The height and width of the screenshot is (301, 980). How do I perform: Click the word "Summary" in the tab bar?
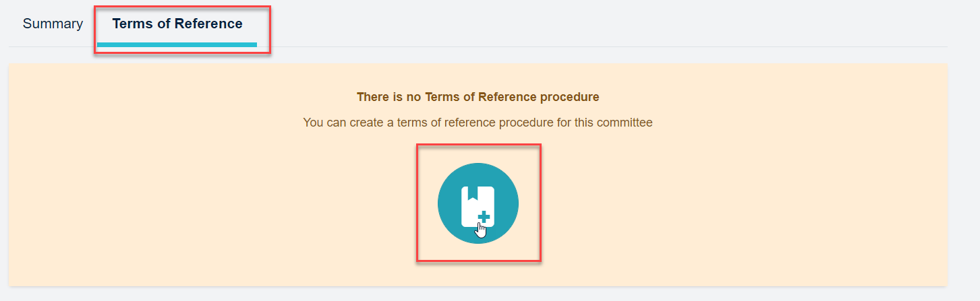tap(53, 24)
